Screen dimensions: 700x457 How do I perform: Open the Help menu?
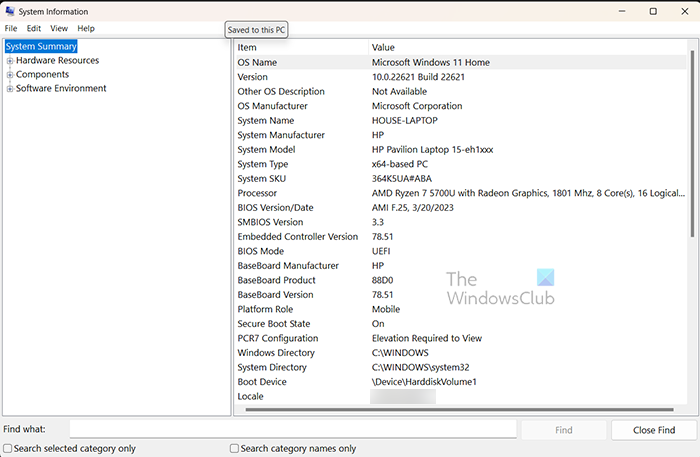click(x=86, y=29)
